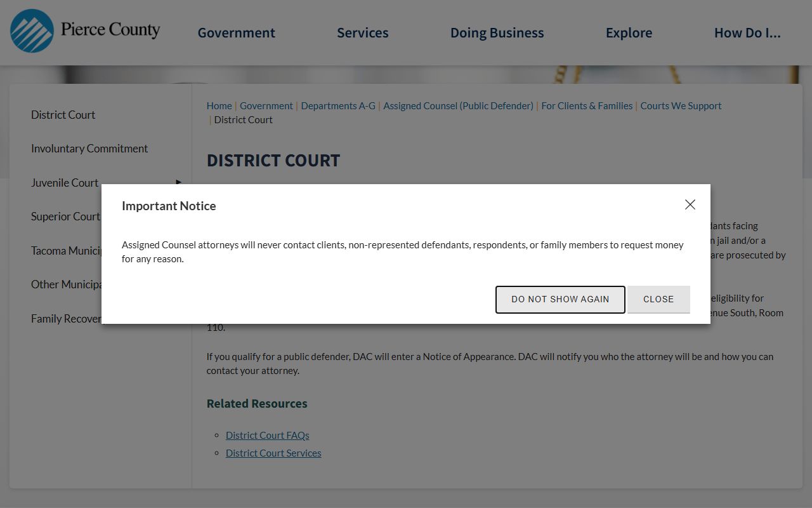
Task: Click the CLOSE button in the notice
Action: pyautogui.click(x=658, y=299)
